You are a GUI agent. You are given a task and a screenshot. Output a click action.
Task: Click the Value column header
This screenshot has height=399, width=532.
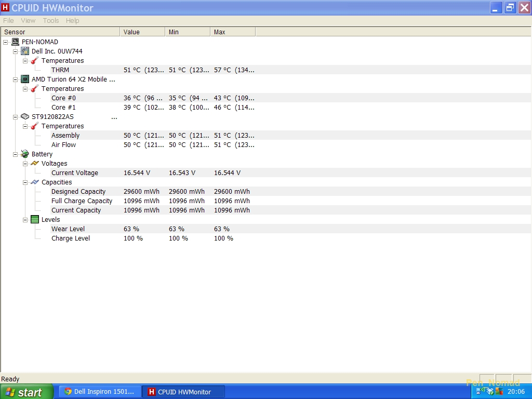(x=142, y=32)
